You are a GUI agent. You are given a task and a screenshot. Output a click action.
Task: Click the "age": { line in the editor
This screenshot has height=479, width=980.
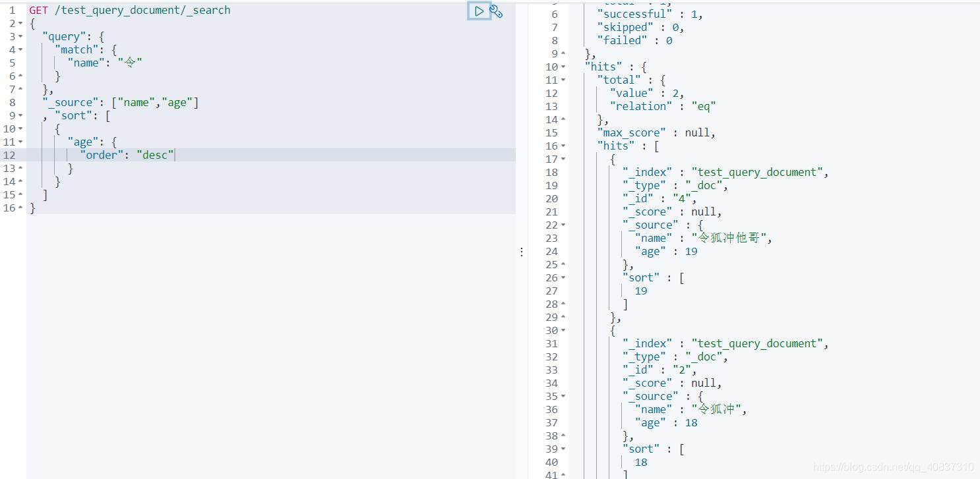point(92,142)
